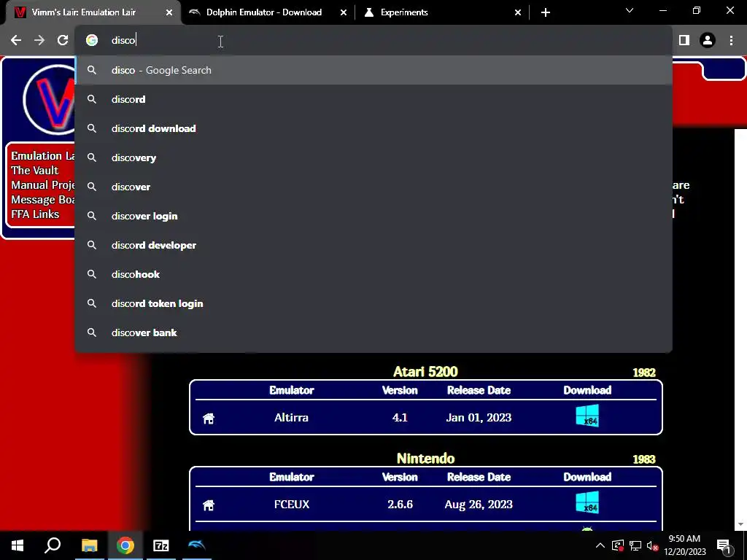Close the Vimm's Lair tab

[169, 13]
